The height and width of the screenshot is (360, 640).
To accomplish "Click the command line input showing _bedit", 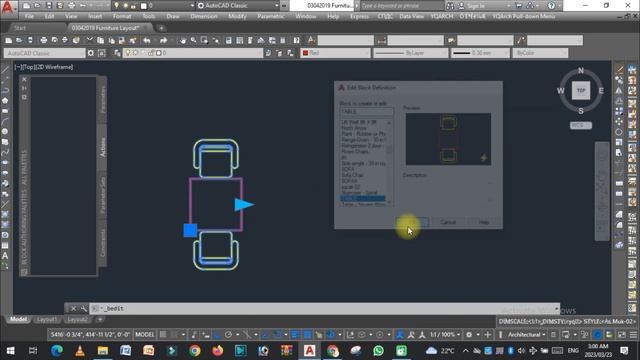I will [x=324, y=309].
